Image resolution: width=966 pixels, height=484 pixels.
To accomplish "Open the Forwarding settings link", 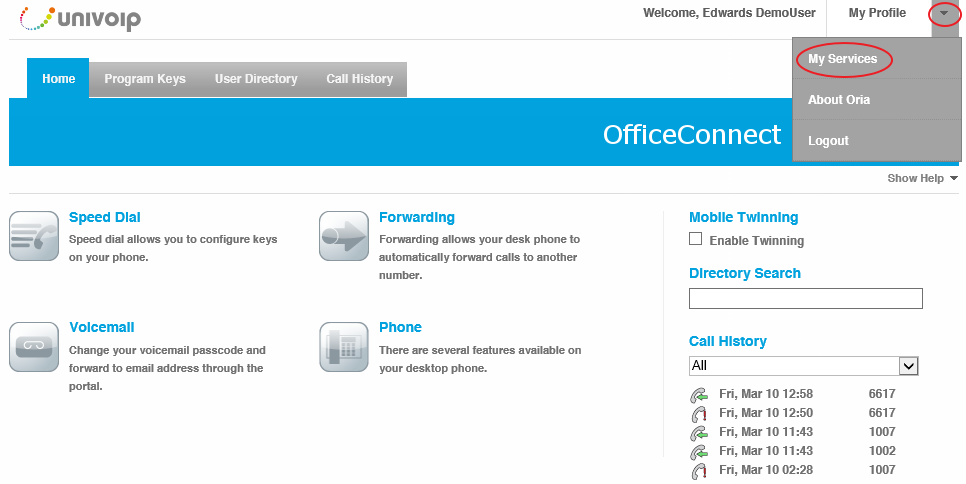I will click(x=416, y=217).
